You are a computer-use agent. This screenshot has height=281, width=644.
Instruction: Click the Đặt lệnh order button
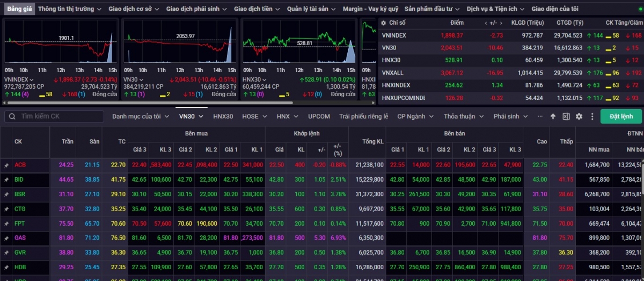tap(621, 116)
